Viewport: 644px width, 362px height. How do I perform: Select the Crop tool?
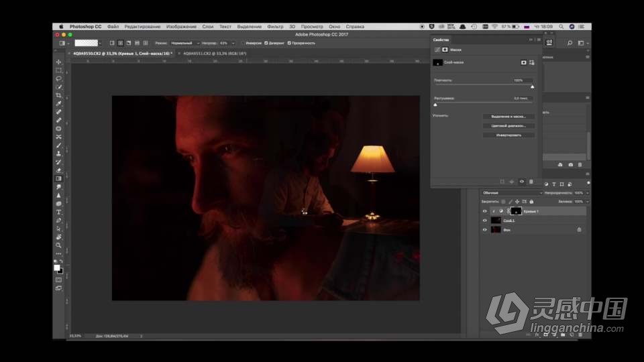(x=58, y=95)
